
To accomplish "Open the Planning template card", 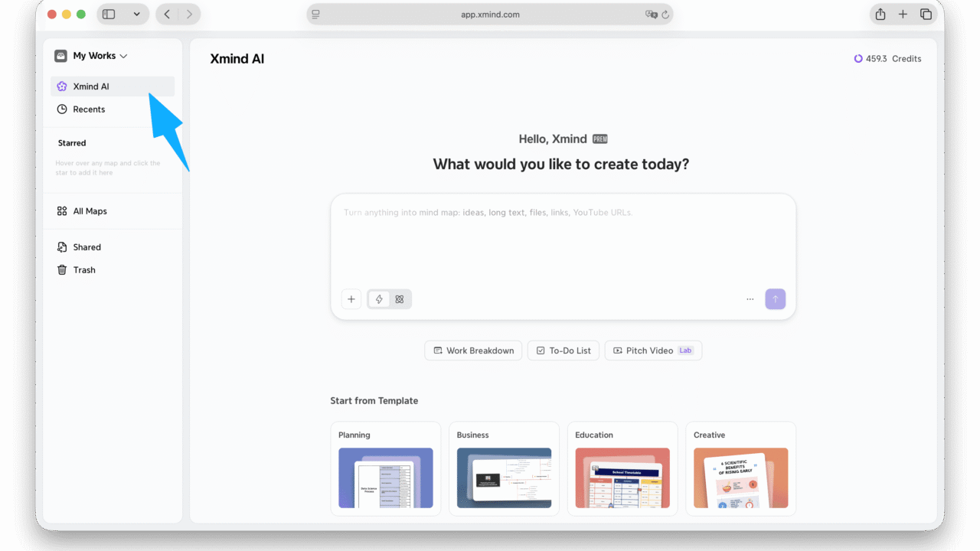I will tap(386, 468).
